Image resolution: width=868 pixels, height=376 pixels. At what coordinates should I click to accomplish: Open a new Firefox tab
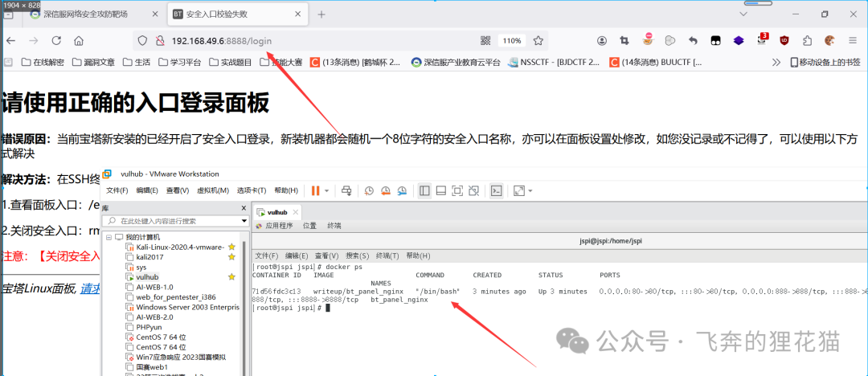[321, 14]
